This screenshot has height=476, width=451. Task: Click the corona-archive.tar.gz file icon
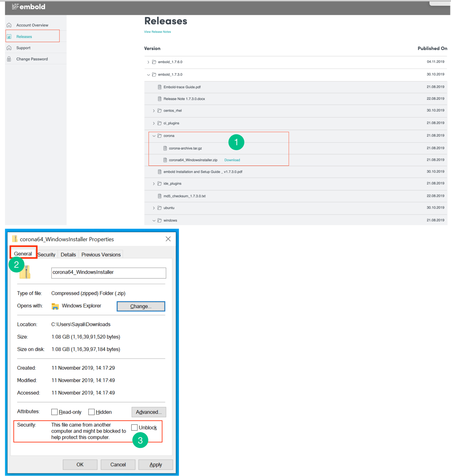coord(165,148)
